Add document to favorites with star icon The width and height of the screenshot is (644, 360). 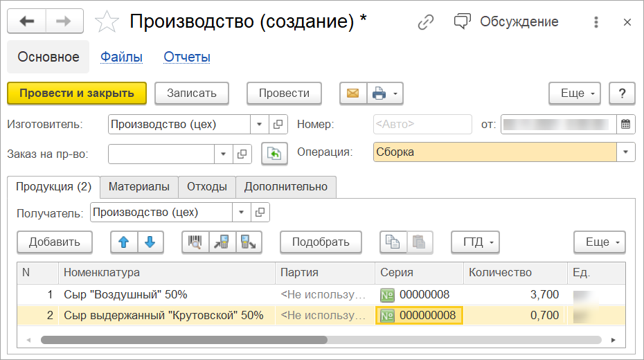click(x=107, y=21)
